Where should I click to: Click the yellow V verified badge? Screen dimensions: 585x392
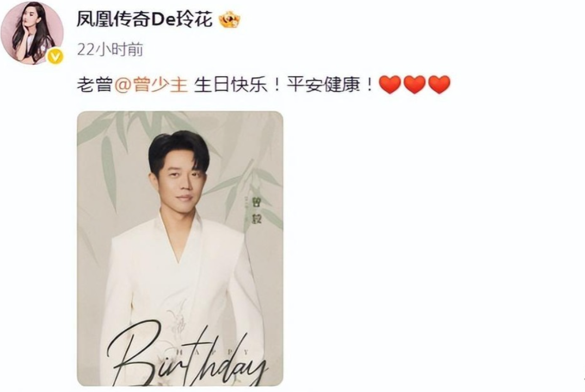point(55,56)
